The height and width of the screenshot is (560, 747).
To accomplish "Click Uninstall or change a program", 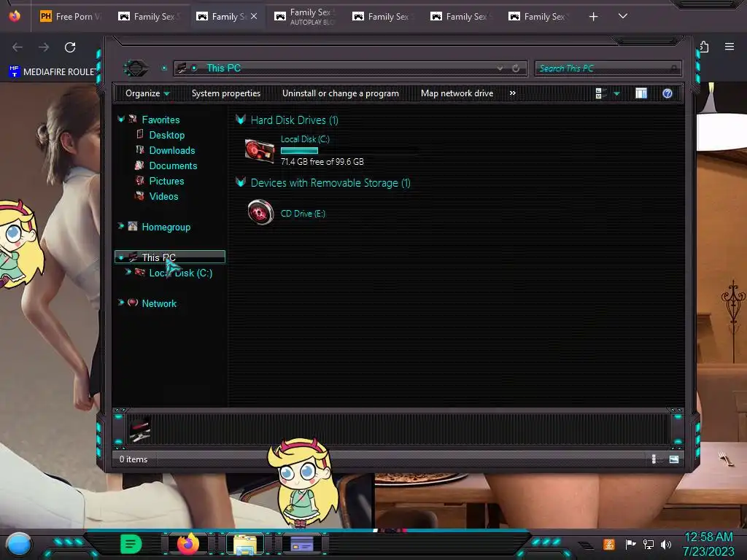I will [340, 93].
